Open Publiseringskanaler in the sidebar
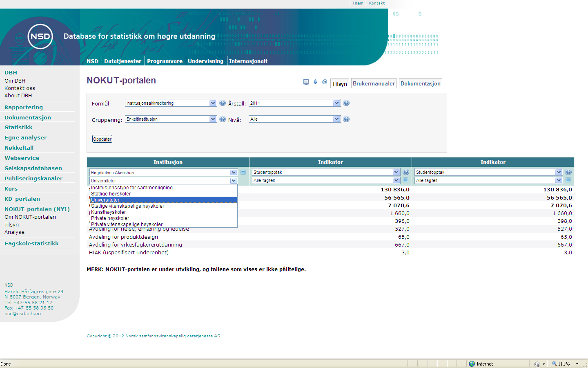Viewport: 588px width, 368px height. (33, 178)
